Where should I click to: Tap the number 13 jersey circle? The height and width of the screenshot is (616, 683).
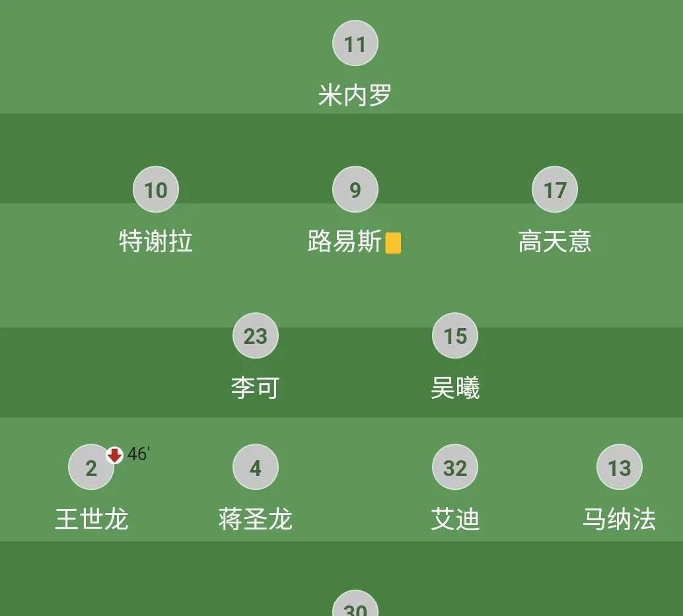619,467
